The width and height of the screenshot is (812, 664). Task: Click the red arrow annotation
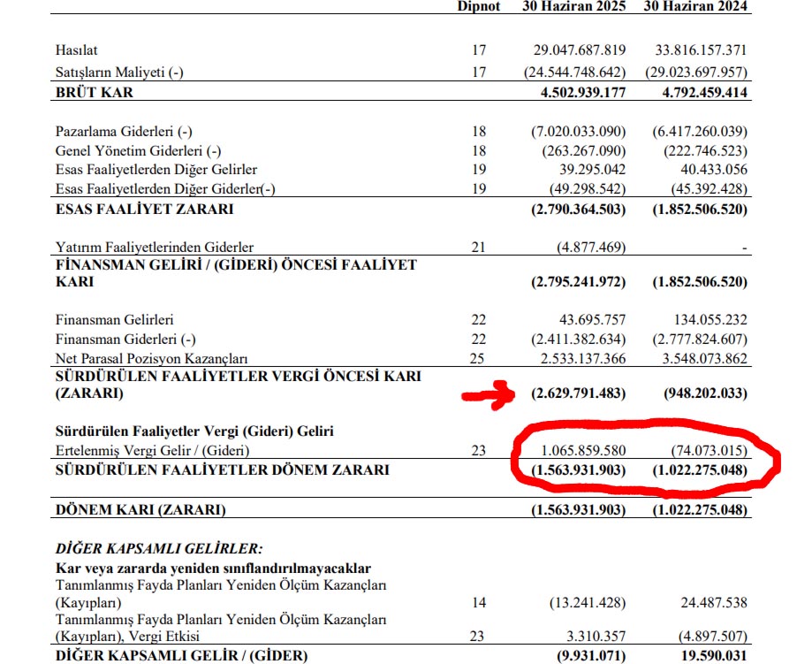pyautogui.click(x=490, y=393)
